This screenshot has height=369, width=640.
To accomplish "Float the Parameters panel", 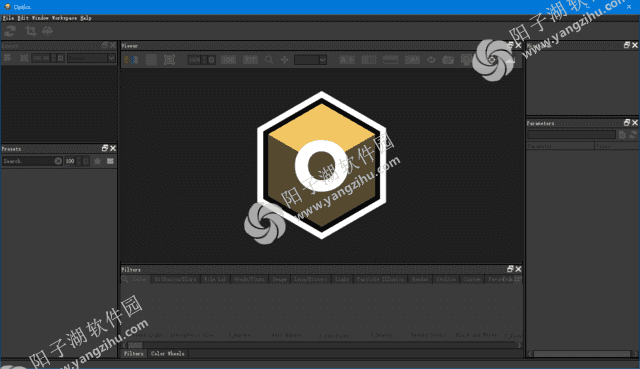I will pyautogui.click(x=627, y=122).
